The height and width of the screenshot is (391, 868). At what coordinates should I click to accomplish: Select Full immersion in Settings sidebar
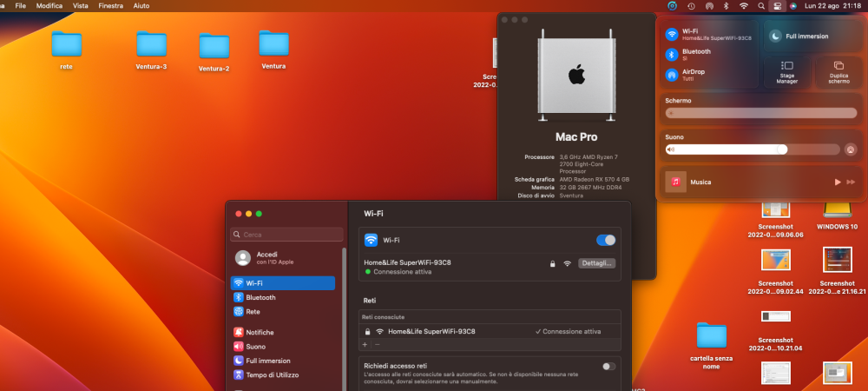click(283, 361)
